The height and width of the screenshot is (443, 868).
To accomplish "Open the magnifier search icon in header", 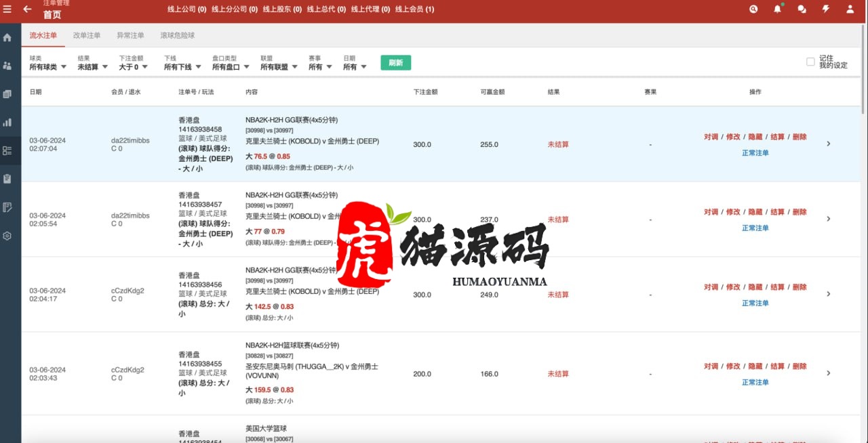I will tap(753, 9).
